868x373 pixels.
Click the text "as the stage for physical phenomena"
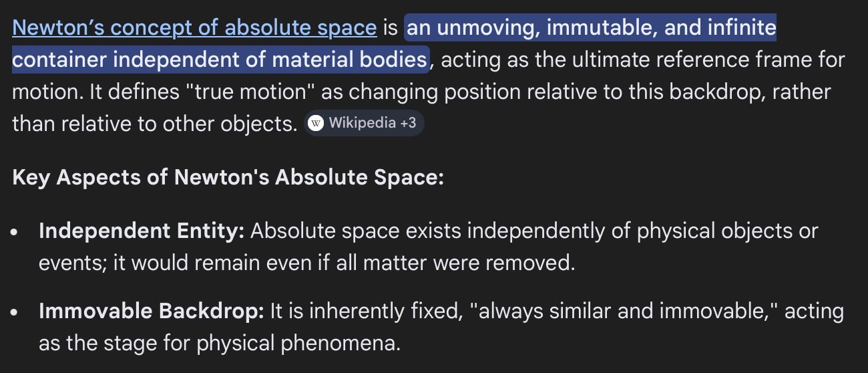click(220, 344)
